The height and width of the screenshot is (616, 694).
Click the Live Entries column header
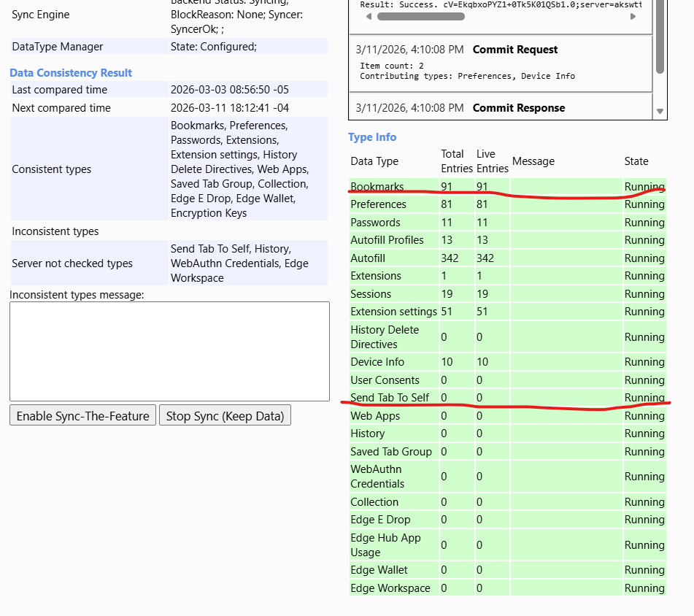492,161
